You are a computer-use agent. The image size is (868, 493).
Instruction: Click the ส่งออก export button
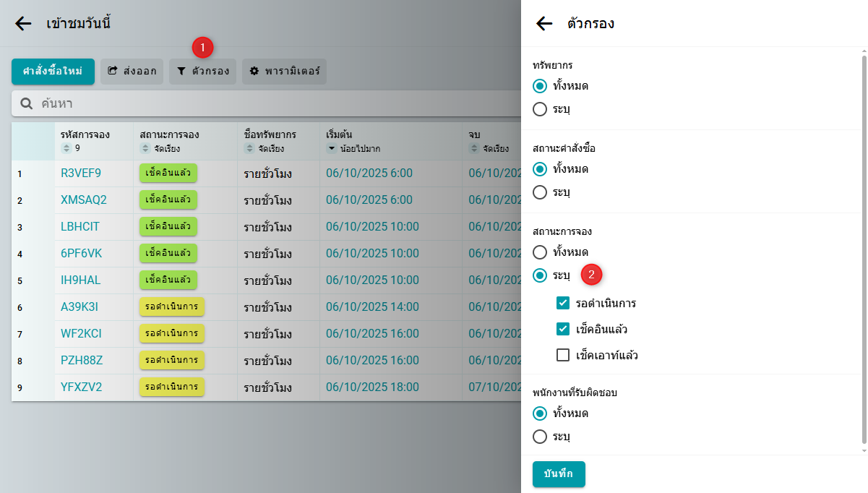pyautogui.click(x=132, y=72)
